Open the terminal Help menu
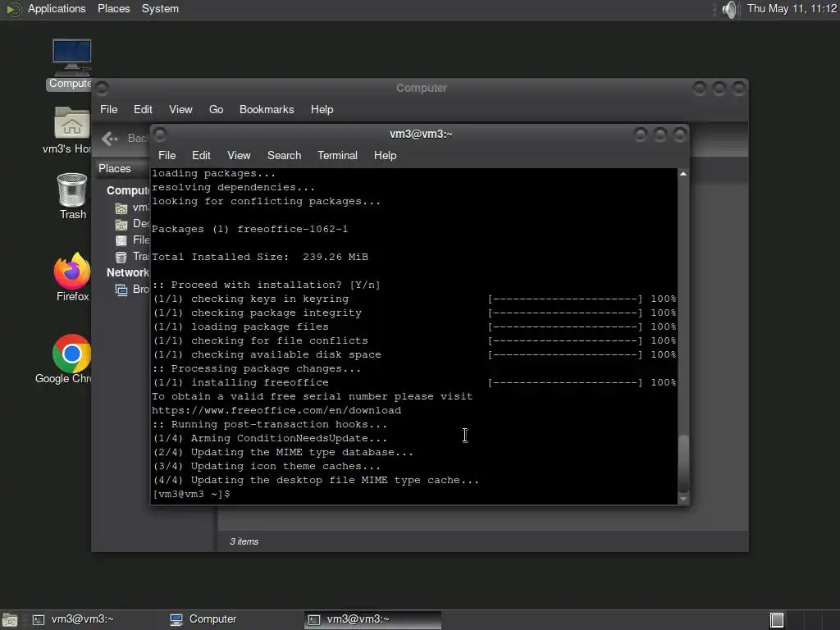Viewport: 840px width, 630px height. coord(386,155)
